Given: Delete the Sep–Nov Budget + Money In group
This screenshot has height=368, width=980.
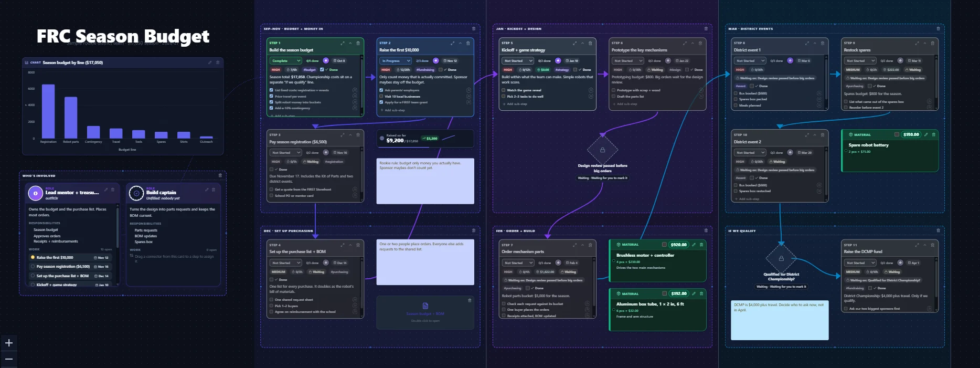Looking at the screenshot, I should pyautogui.click(x=474, y=29).
